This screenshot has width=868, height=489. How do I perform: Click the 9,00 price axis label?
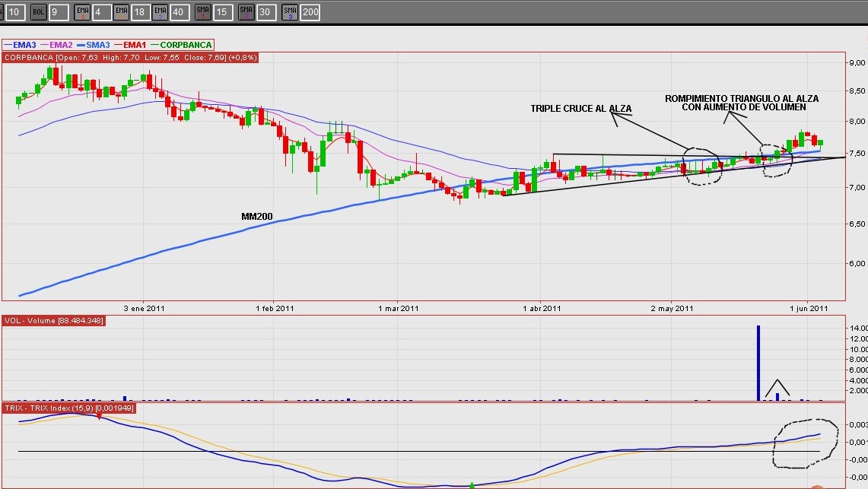(857, 62)
